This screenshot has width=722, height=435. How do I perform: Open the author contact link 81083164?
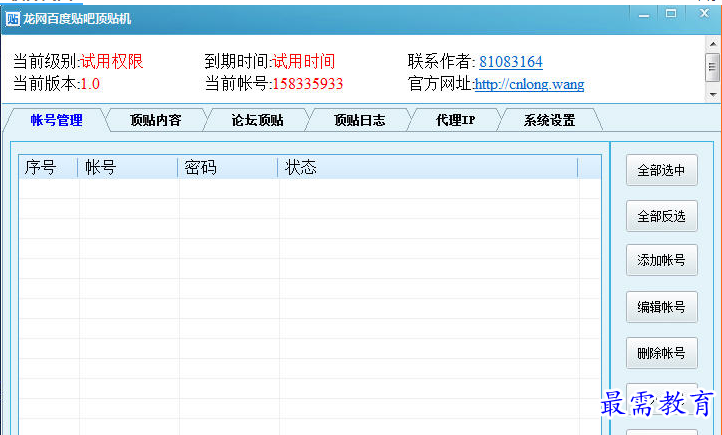(511, 62)
